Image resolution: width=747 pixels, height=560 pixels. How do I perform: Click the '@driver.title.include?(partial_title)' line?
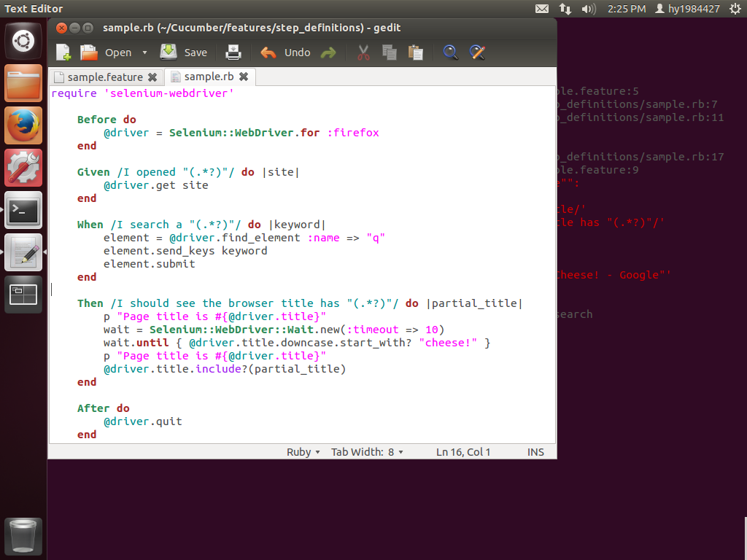pos(225,369)
